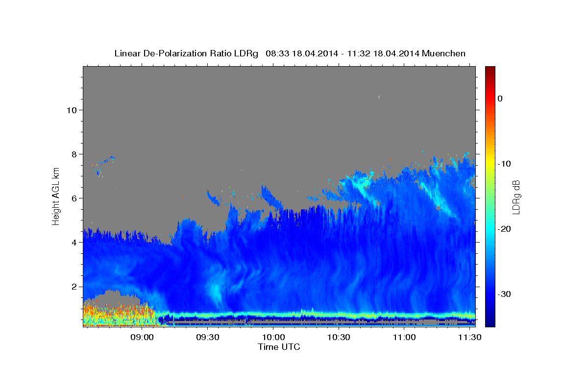Click the 'Muenchen' location text in the title
The image size is (588, 392).
[443, 53]
